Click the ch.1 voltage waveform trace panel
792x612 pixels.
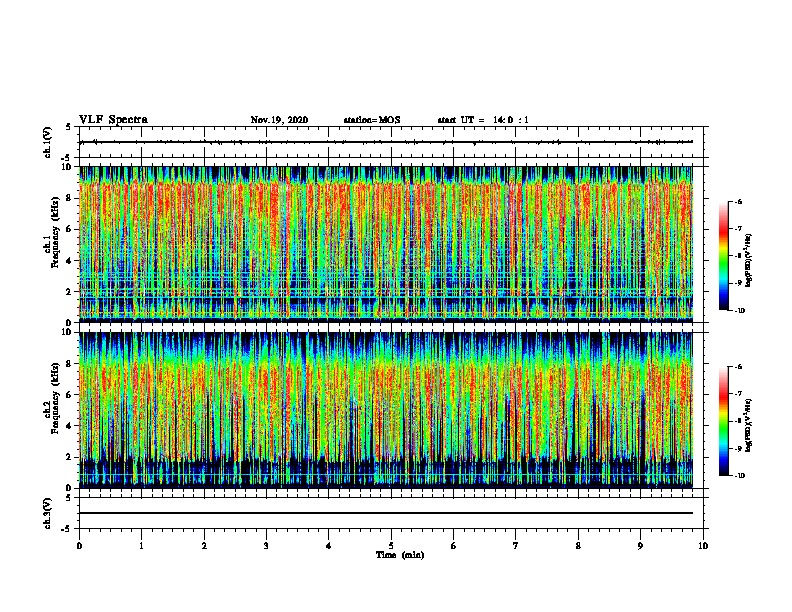(393, 142)
